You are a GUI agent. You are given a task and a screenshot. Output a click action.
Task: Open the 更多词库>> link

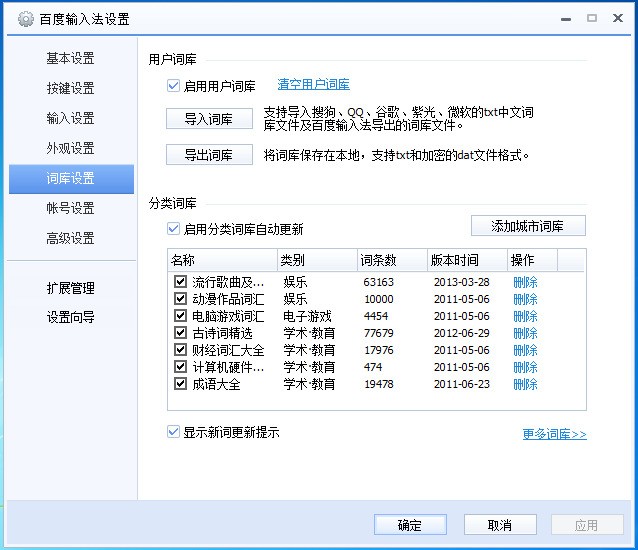point(554,434)
